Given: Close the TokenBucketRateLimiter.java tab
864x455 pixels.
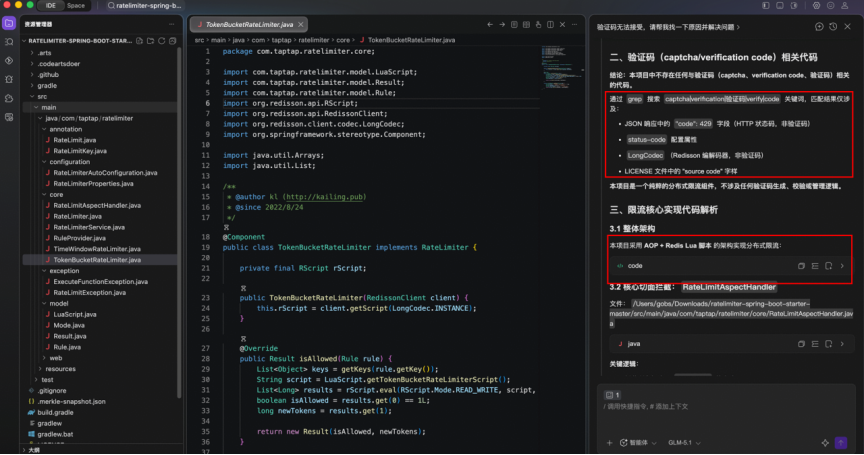Looking at the screenshot, I should click(300, 25).
